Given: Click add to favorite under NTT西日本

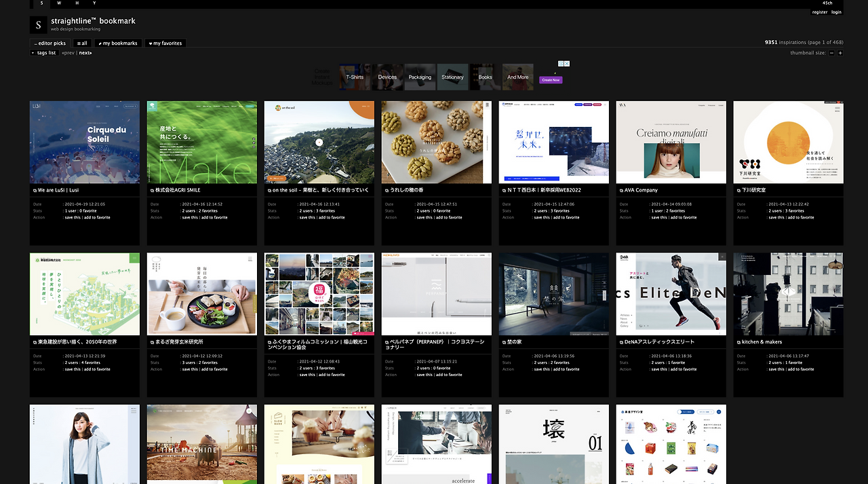Looking at the screenshot, I should (566, 218).
